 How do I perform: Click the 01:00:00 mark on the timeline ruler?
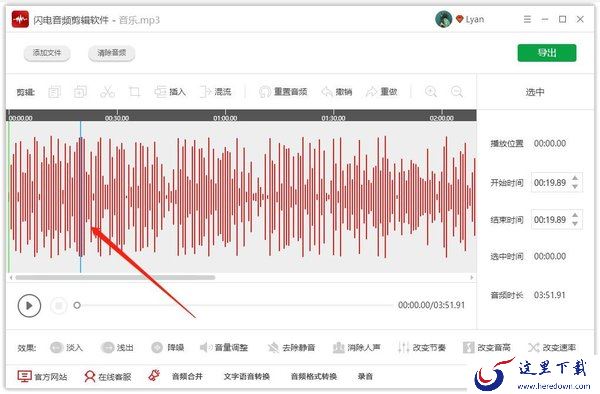[225, 118]
